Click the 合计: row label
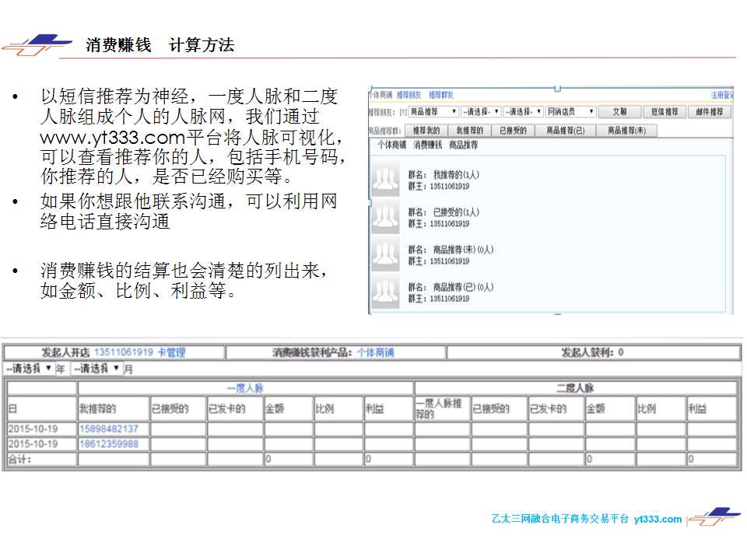 point(19,460)
